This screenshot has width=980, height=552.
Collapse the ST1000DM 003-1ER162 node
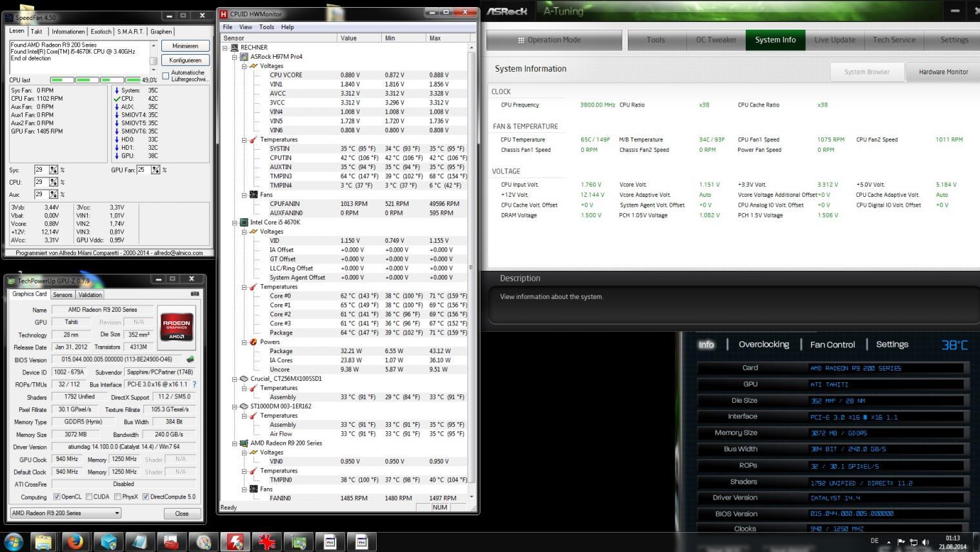point(235,407)
